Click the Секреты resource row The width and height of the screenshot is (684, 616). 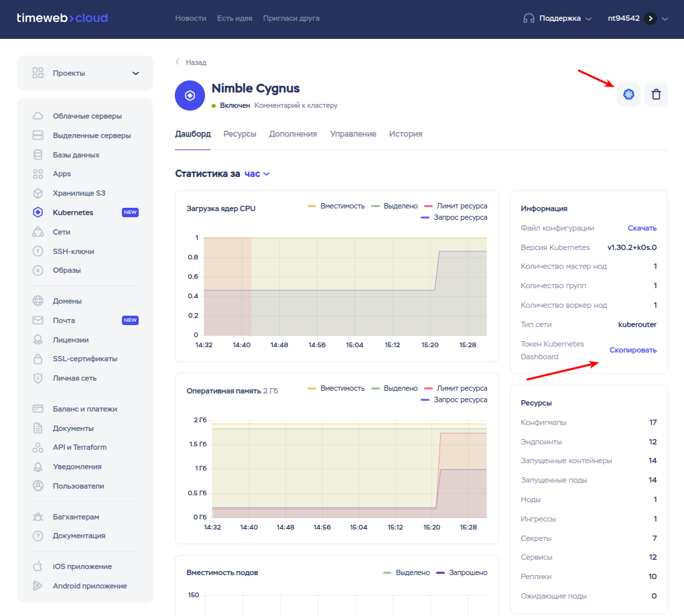pos(588,538)
